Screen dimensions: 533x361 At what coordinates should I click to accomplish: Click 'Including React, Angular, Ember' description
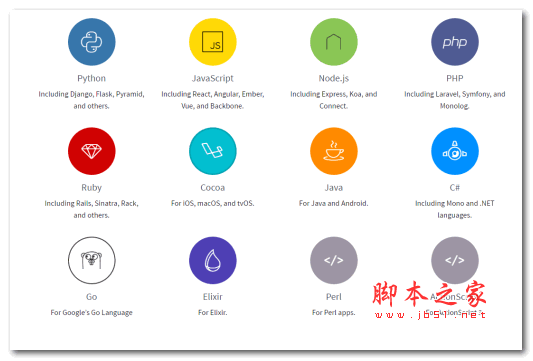212,100
